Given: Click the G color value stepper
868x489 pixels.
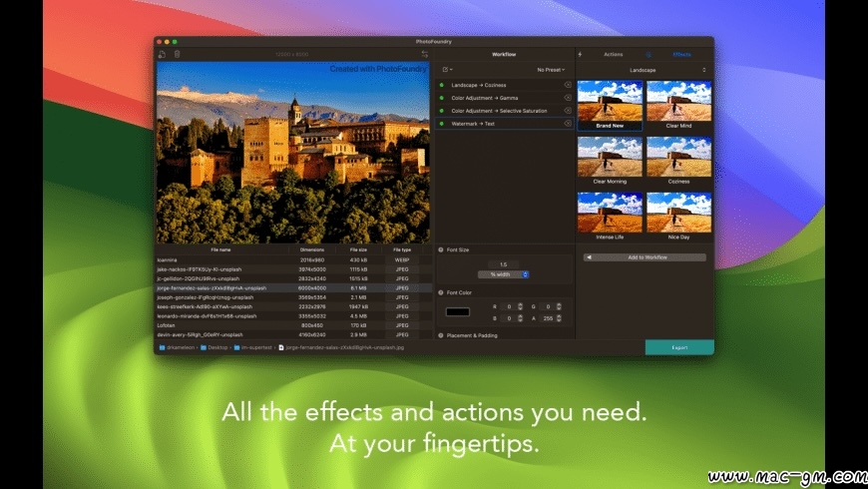Looking at the screenshot, I should (x=559, y=306).
